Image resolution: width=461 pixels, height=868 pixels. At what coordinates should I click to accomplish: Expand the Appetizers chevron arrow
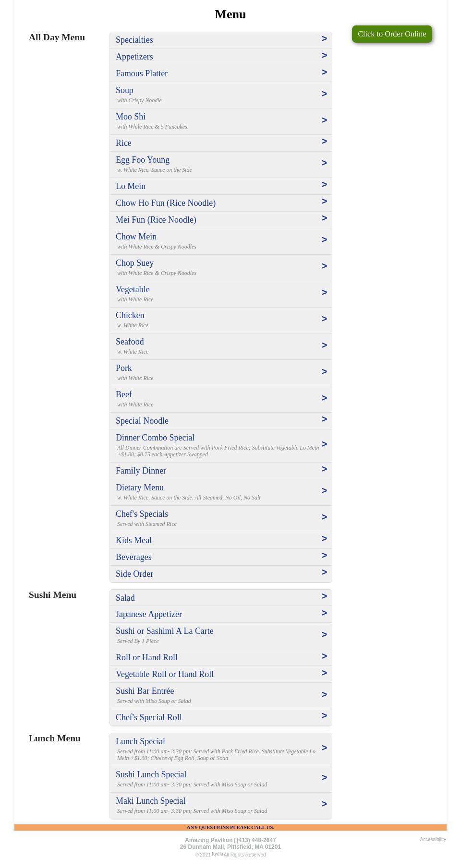(324, 56)
